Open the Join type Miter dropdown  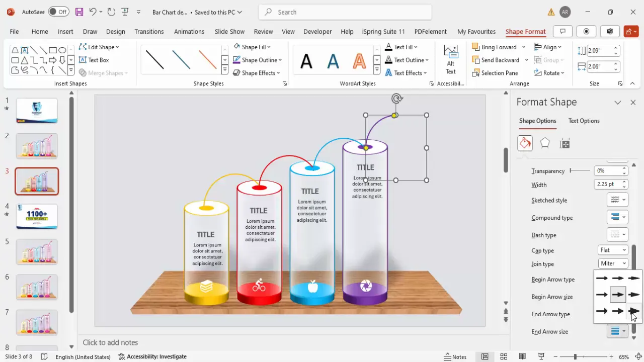(613, 263)
